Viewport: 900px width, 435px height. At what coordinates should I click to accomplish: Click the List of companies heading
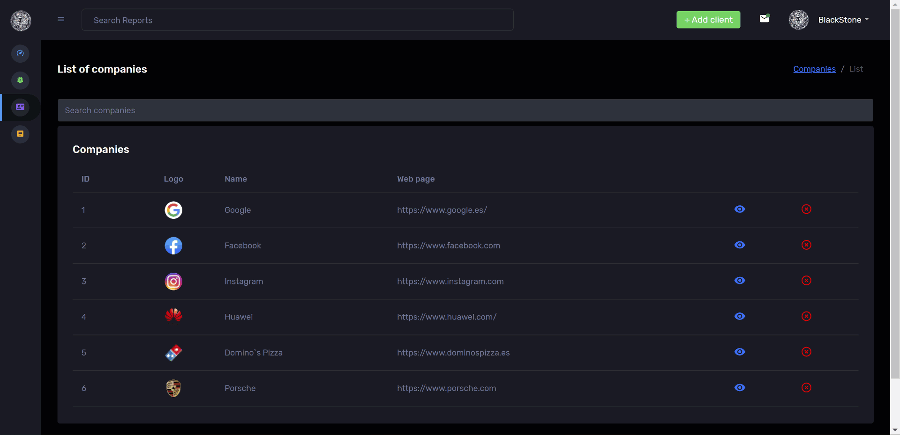point(102,69)
